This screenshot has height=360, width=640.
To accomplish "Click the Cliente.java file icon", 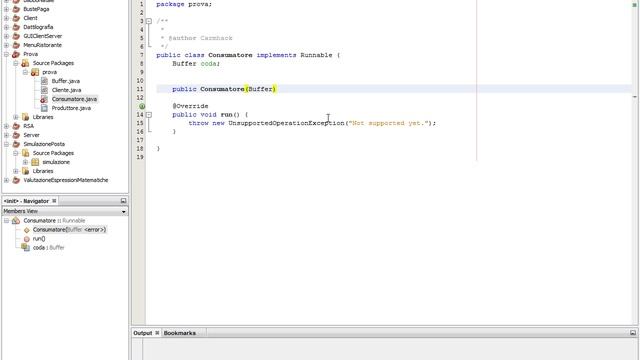I will [x=44, y=90].
